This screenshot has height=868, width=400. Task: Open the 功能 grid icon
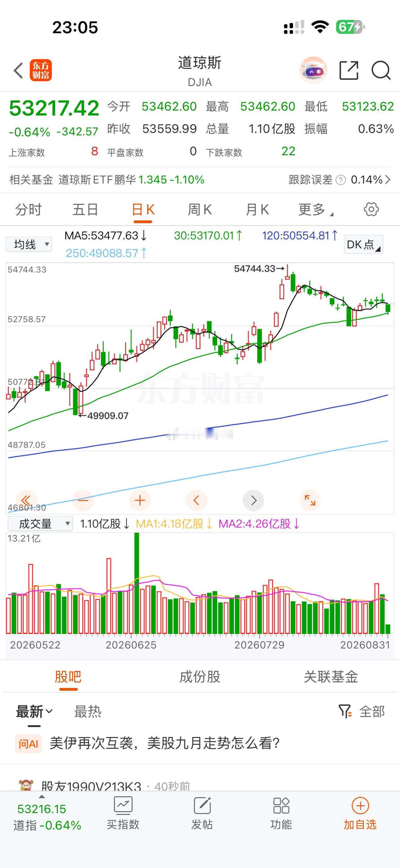point(281,805)
